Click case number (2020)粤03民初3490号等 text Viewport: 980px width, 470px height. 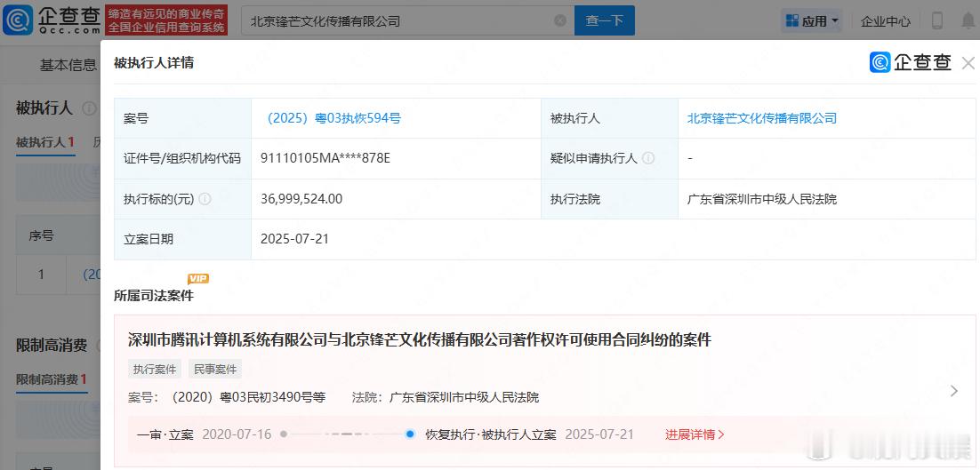[x=248, y=397]
